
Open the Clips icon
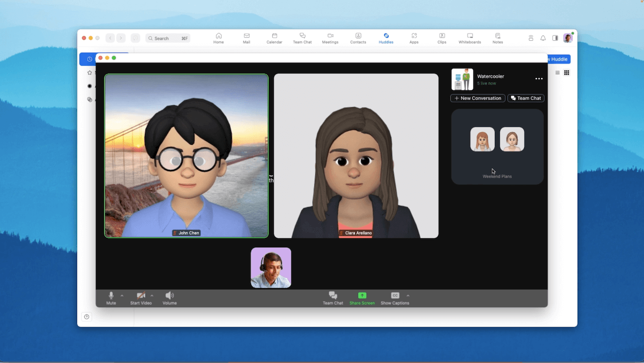(442, 36)
